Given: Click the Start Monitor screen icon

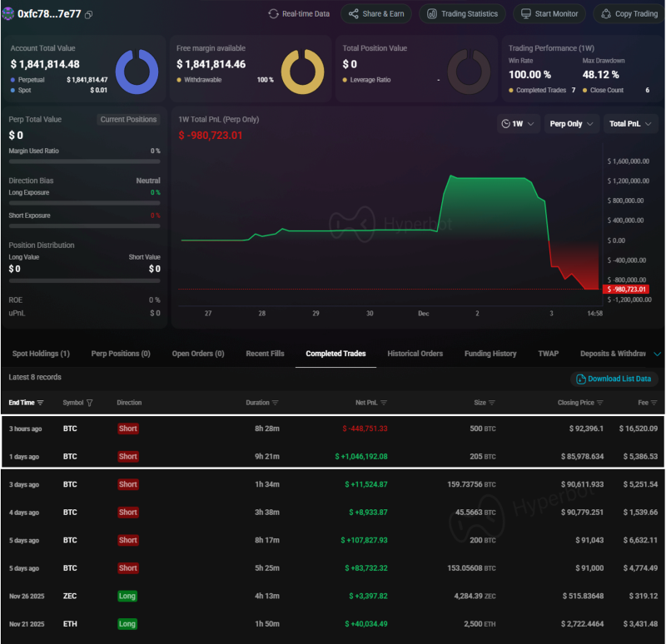Looking at the screenshot, I should click(526, 13).
